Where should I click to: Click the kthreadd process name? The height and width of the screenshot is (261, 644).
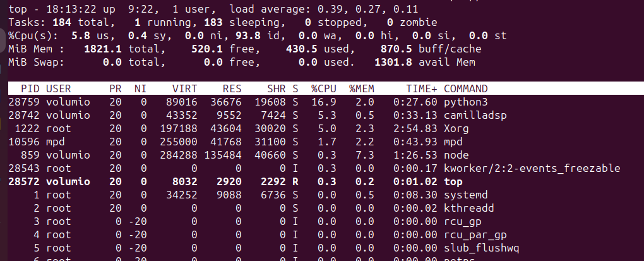tap(469, 208)
